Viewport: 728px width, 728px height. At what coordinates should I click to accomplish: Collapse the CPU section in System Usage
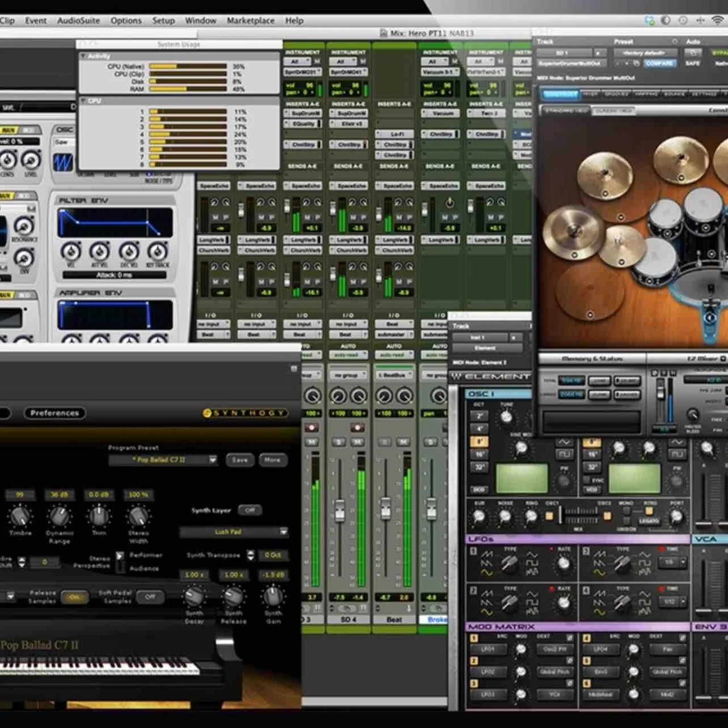(83, 100)
